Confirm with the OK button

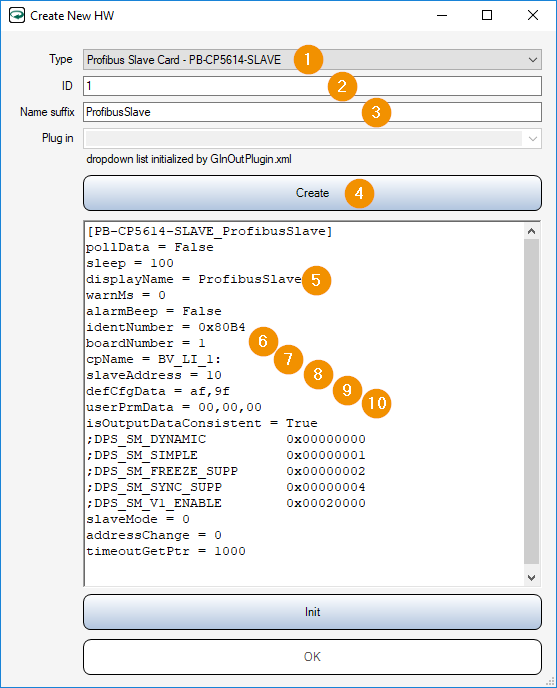click(x=312, y=657)
